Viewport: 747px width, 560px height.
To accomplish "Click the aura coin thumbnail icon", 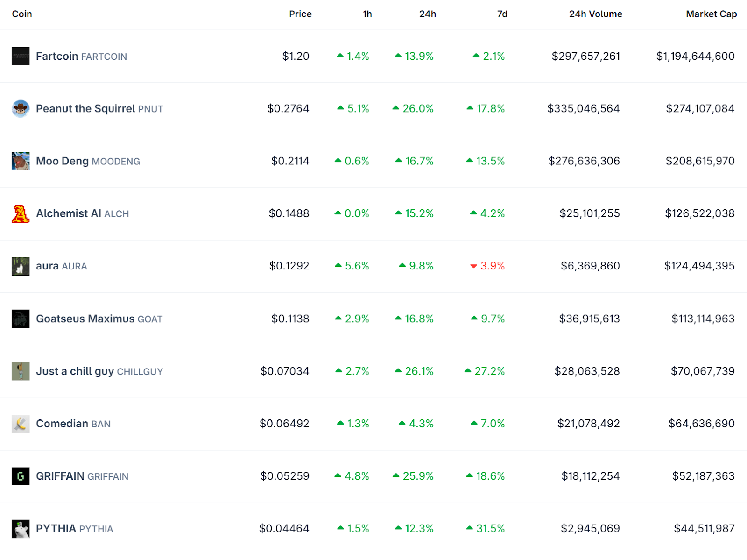I will tap(21, 266).
